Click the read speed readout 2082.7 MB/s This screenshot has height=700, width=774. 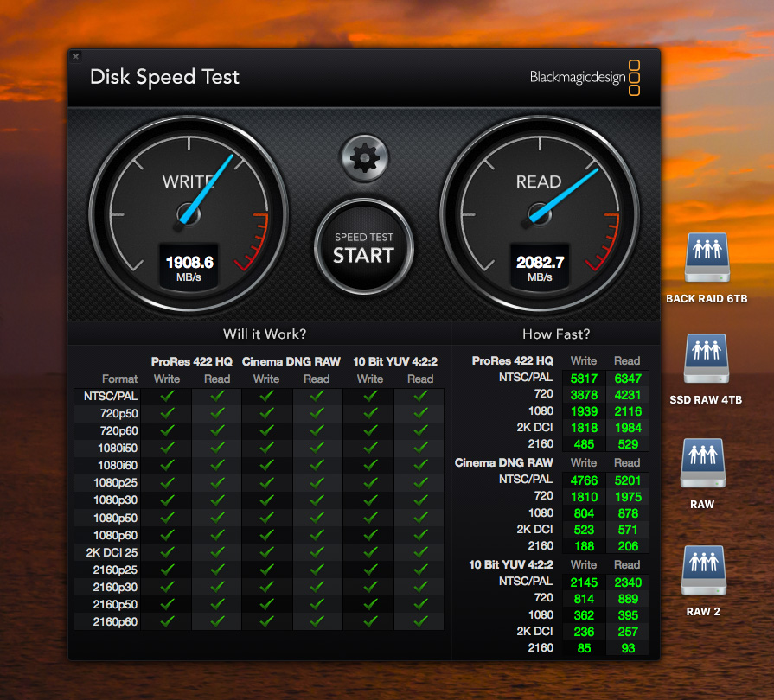pos(540,268)
